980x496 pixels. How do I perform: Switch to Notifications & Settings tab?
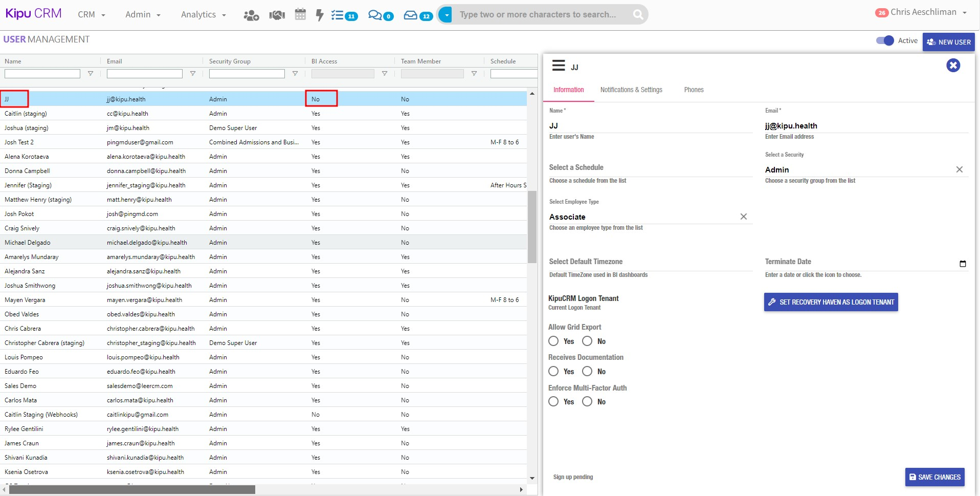coord(631,90)
